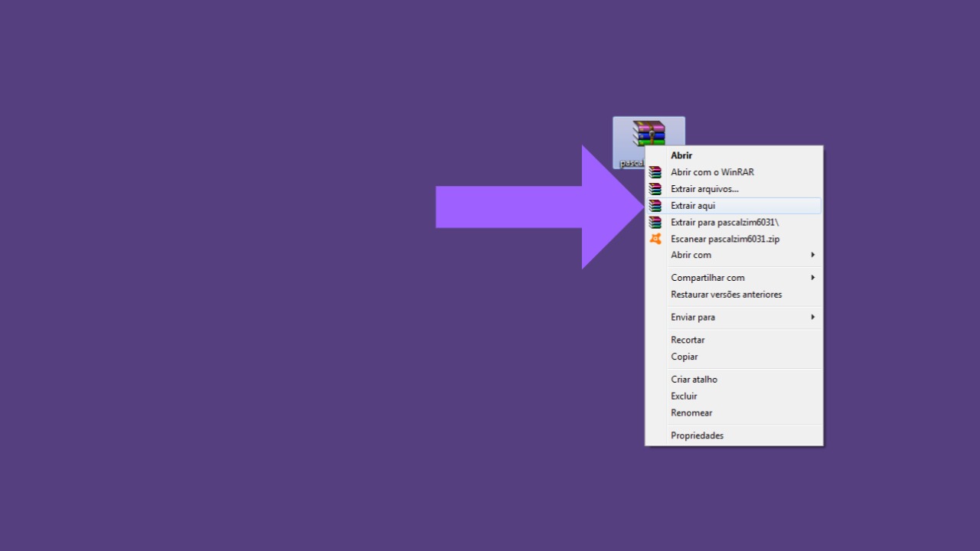Click the WinRAR icon beside 'Extrair aqui'
This screenshot has height=551, width=980.
pos(655,205)
